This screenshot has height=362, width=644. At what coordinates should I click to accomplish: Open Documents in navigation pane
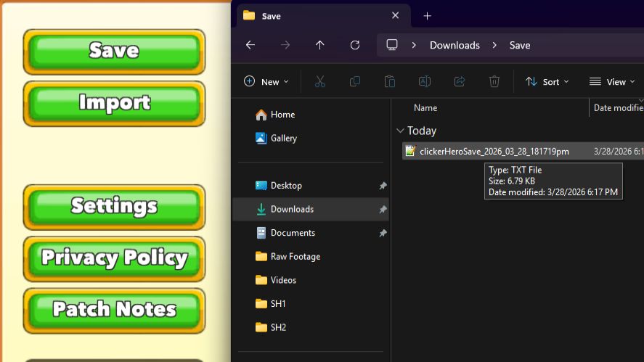311,233
